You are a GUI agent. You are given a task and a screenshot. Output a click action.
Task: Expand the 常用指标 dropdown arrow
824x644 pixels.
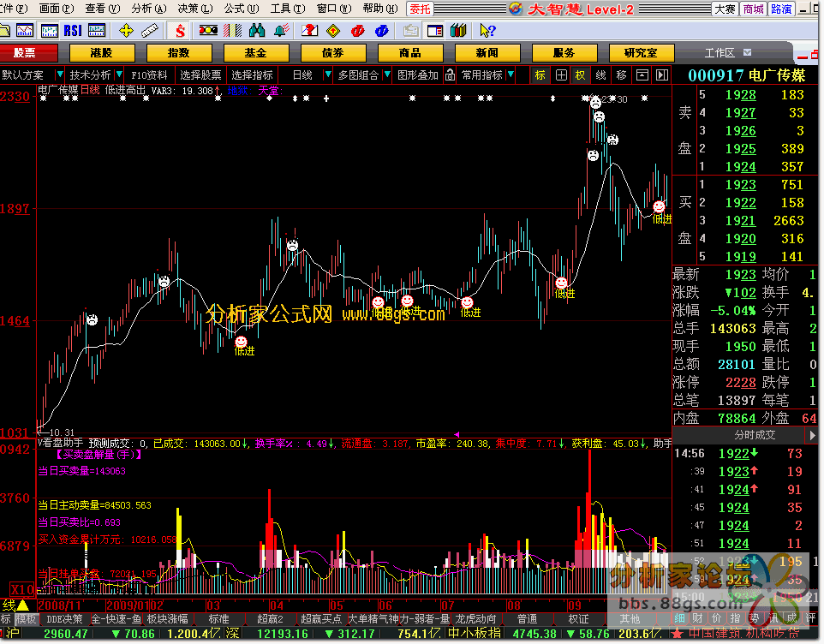coord(511,75)
